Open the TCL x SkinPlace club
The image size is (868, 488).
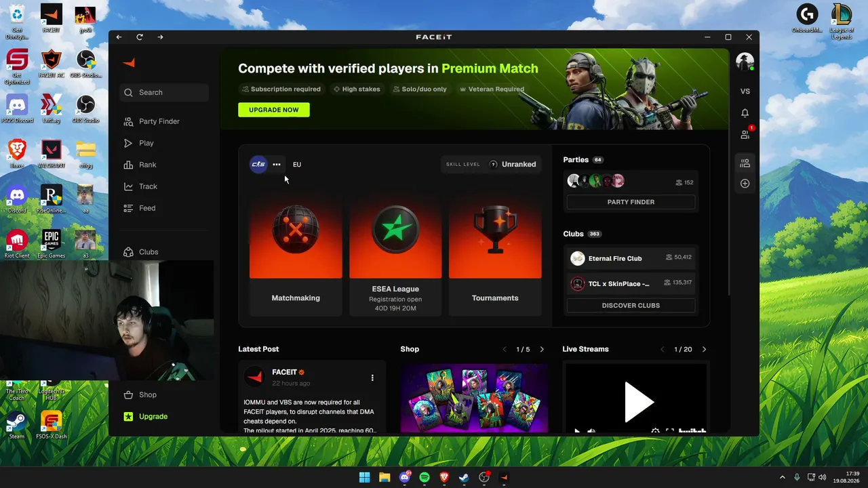pos(631,283)
